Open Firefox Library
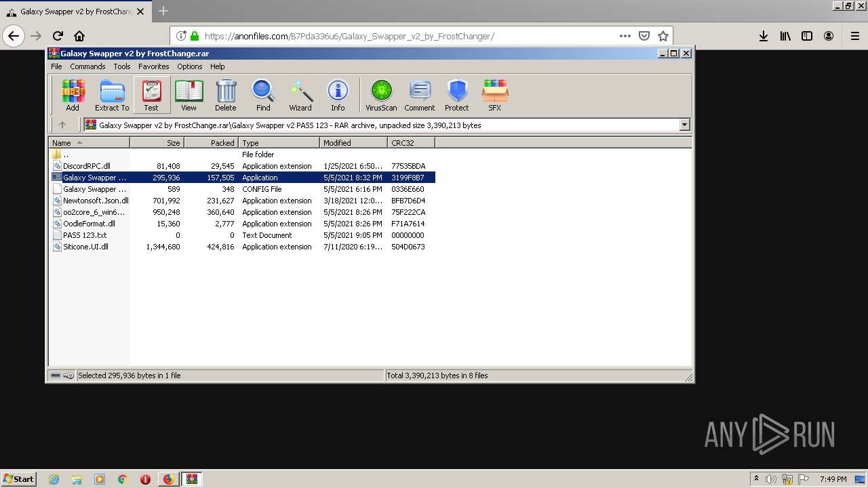The height and width of the screenshot is (488, 868). click(x=785, y=36)
